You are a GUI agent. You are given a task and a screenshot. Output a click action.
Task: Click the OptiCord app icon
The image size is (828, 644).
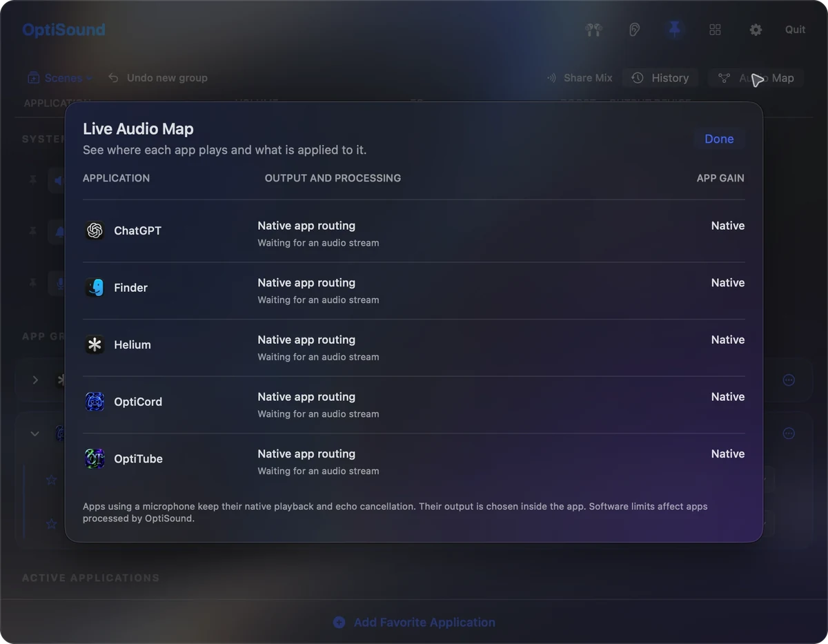coord(95,402)
